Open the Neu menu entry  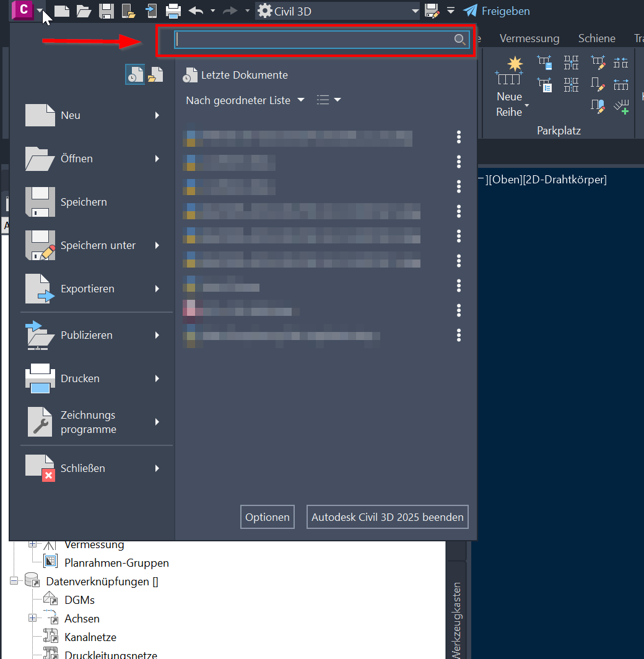[93, 115]
